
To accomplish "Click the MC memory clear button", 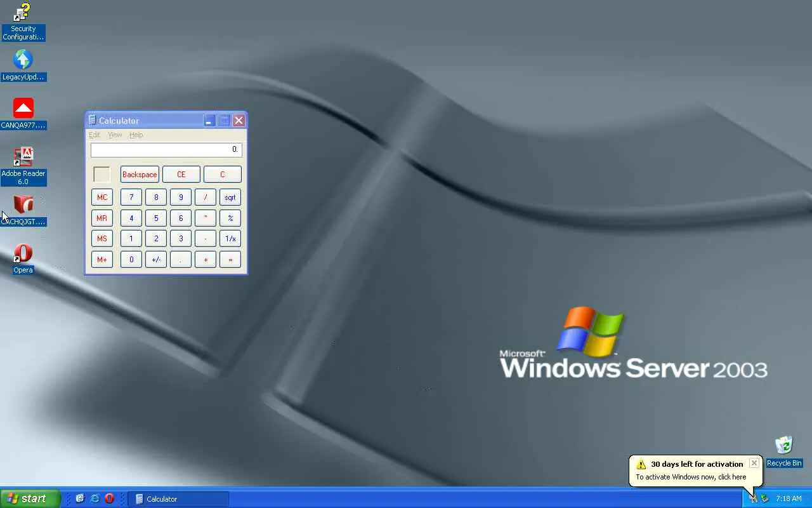I will [102, 197].
